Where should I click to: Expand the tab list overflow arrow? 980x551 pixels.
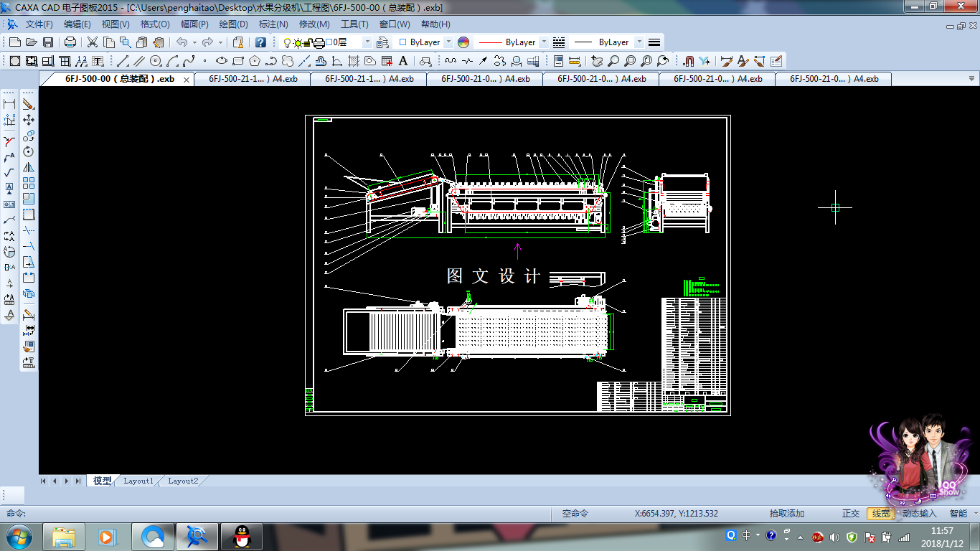point(972,79)
